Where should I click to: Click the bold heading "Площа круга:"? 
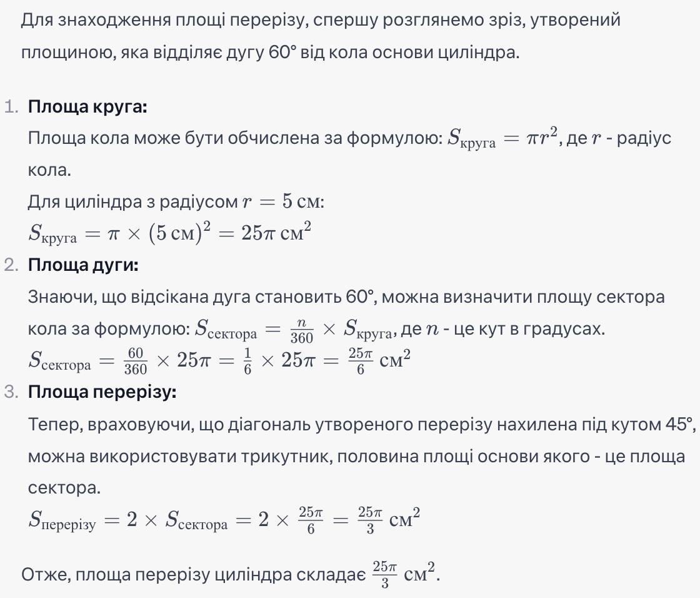tap(87, 106)
